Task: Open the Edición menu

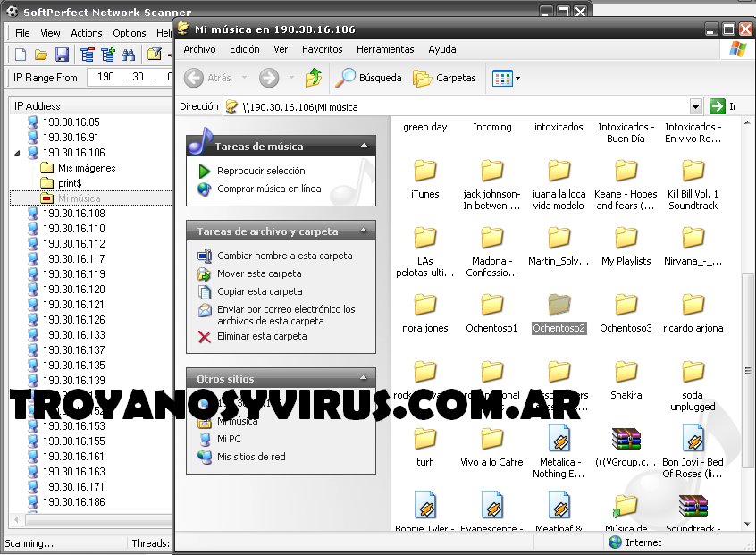Action: click(x=245, y=49)
